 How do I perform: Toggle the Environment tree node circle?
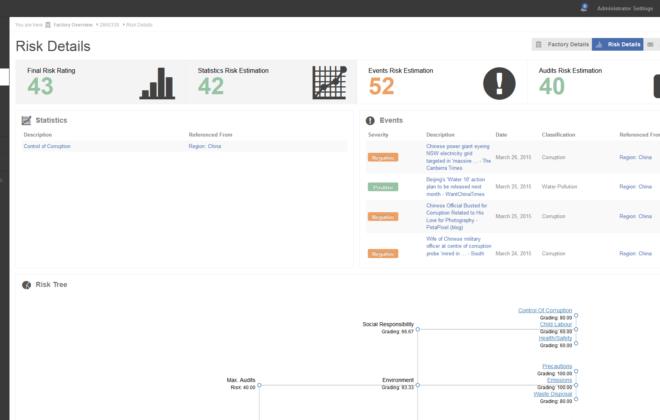[x=418, y=385]
